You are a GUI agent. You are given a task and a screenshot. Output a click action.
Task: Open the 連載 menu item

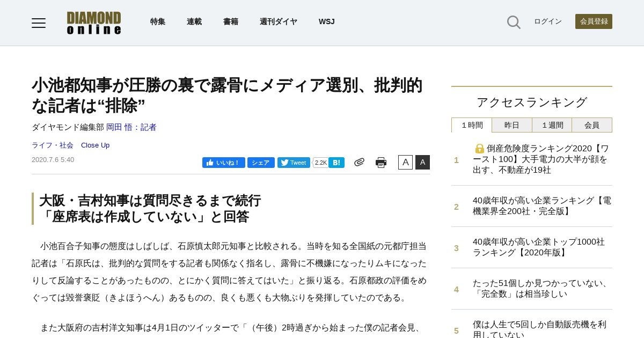click(194, 21)
